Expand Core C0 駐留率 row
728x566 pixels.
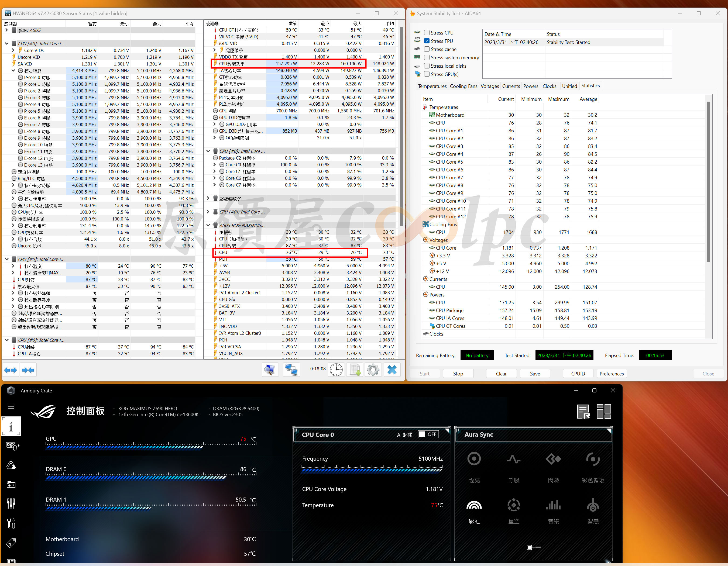coord(215,165)
